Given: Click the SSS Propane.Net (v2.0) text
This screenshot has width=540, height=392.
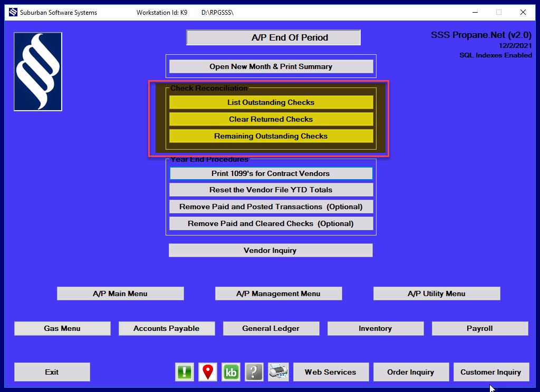Looking at the screenshot, I should tap(481, 35).
